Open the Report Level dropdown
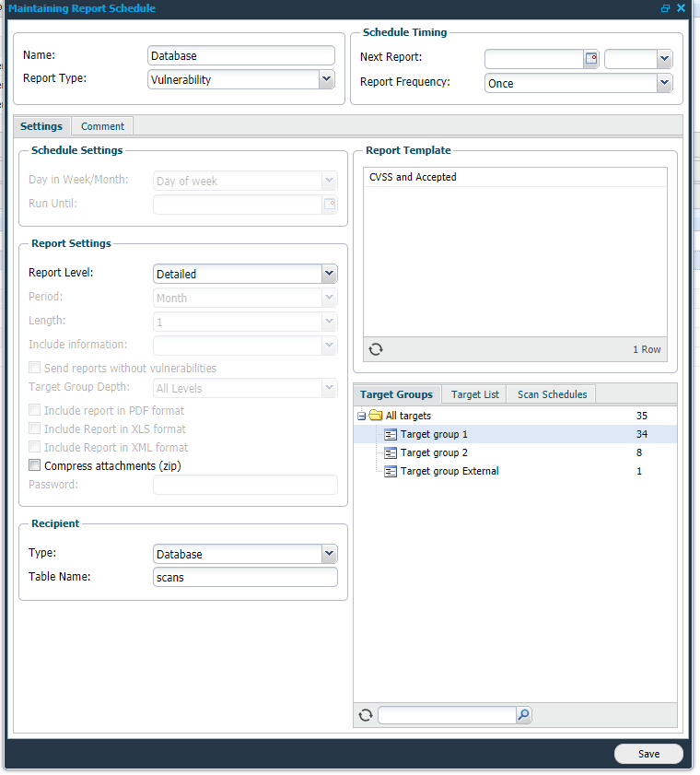This screenshot has width=700, height=775. coord(329,274)
